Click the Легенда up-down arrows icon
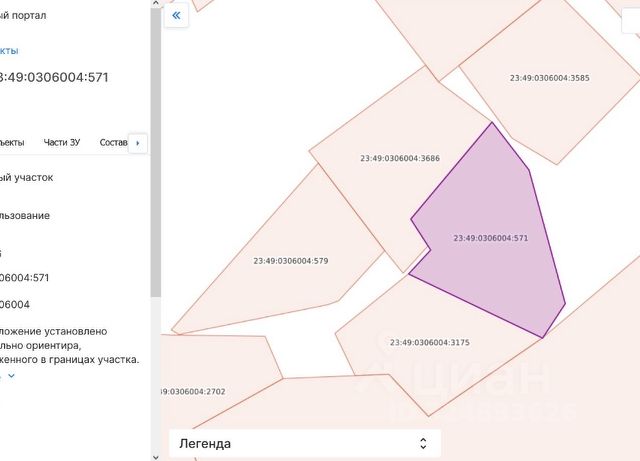The width and height of the screenshot is (640, 461). point(423,442)
